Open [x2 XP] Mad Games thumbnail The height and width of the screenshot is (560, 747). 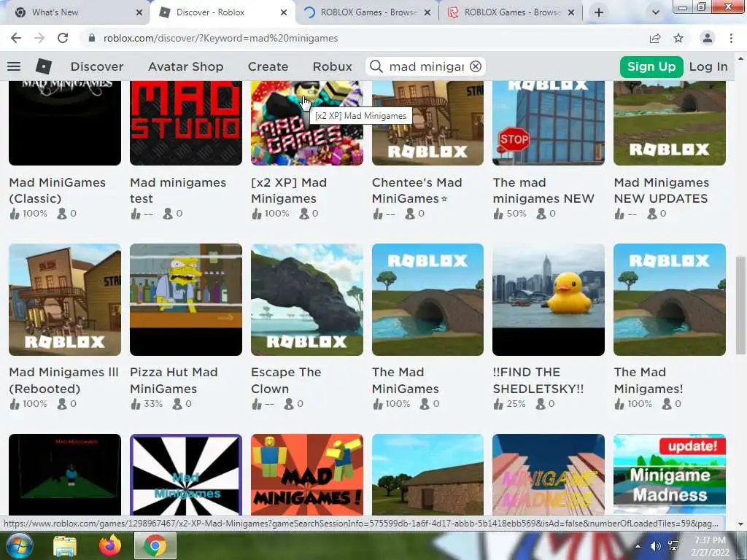tap(307, 122)
